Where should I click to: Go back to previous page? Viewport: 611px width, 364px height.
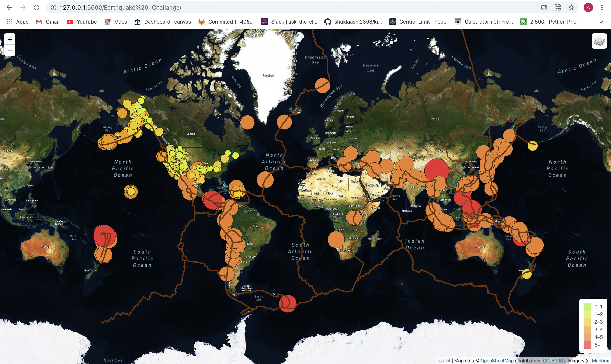9,8
